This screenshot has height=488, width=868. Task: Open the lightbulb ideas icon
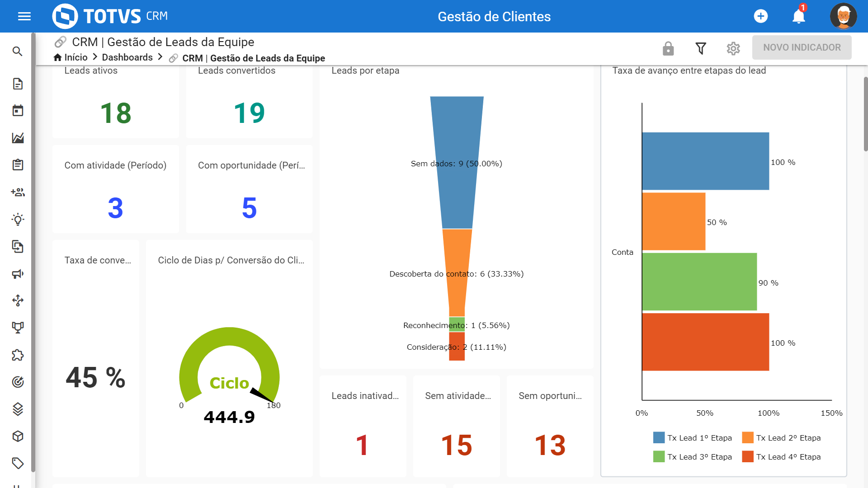18,220
